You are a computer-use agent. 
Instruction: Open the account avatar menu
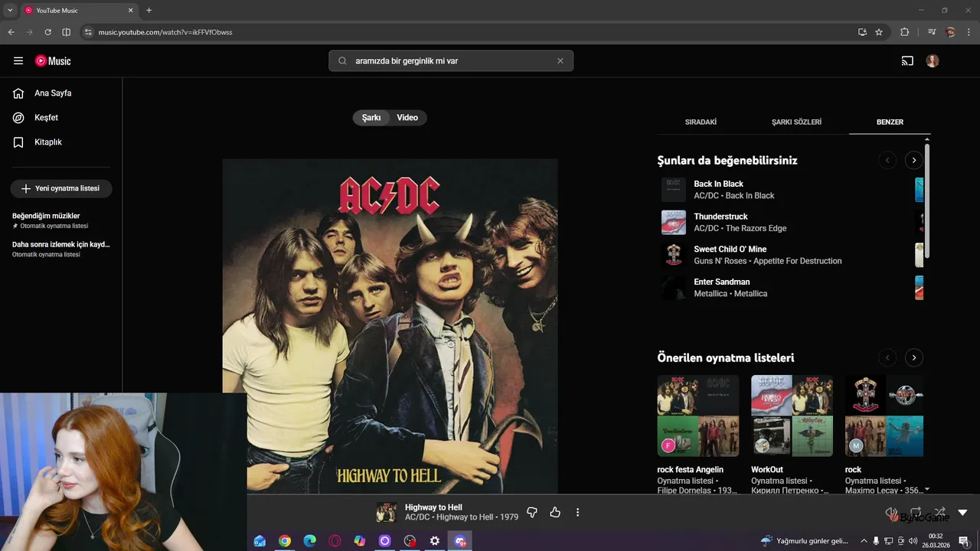pos(932,60)
